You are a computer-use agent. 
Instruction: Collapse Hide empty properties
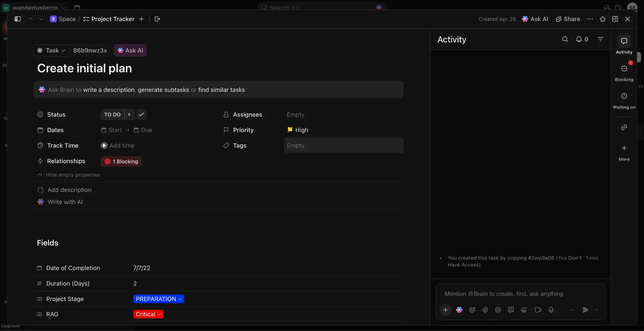[x=69, y=175]
